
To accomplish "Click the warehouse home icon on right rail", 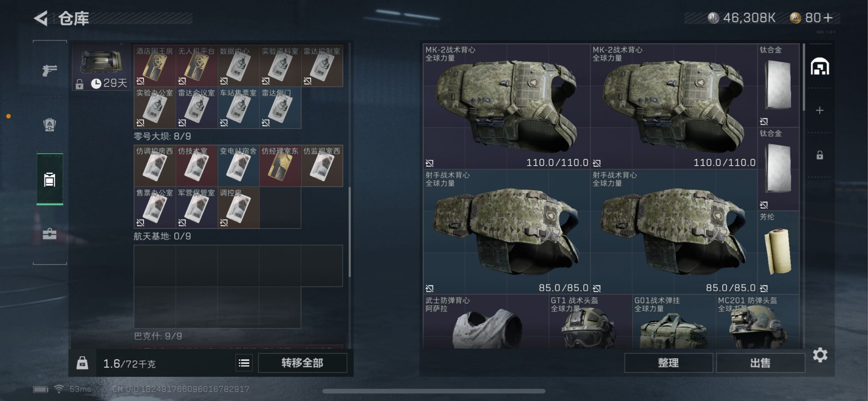I will pyautogui.click(x=819, y=67).
